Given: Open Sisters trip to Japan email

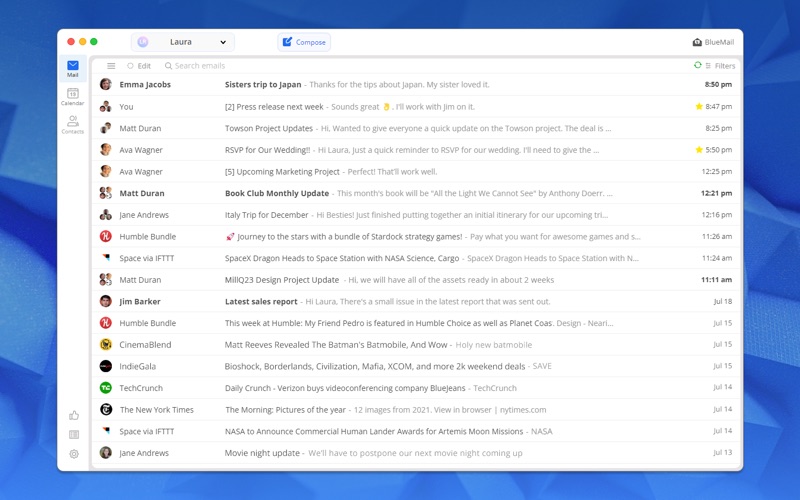Looking at the screenshot, I should (416, 84).
